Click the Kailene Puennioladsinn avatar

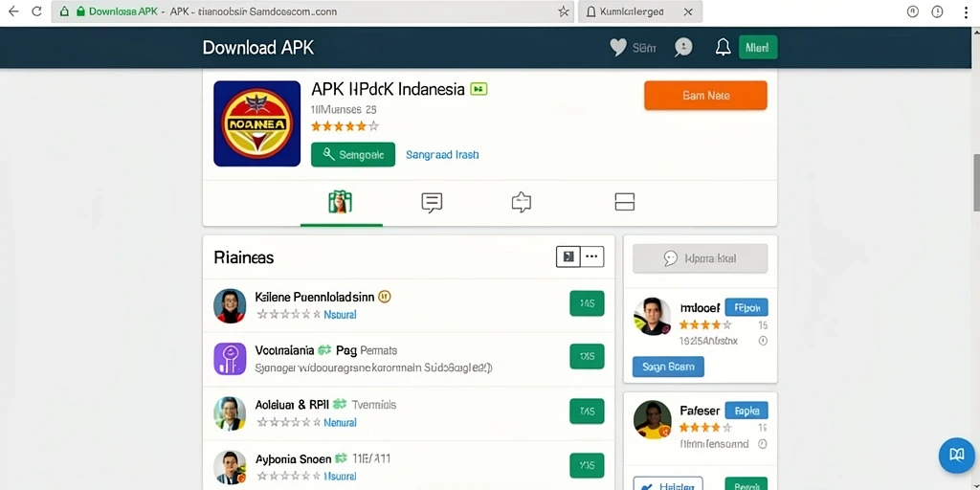point(230,305)
